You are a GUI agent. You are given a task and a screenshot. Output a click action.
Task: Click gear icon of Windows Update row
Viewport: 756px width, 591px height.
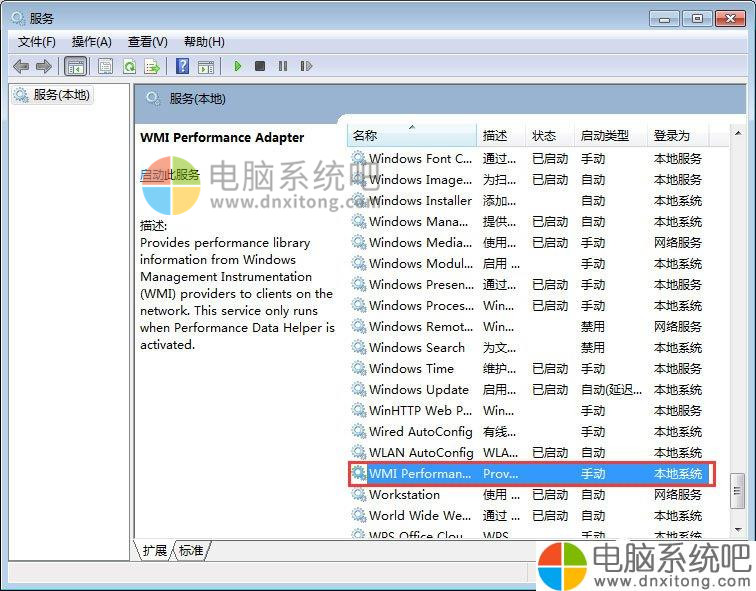[359, 389]
